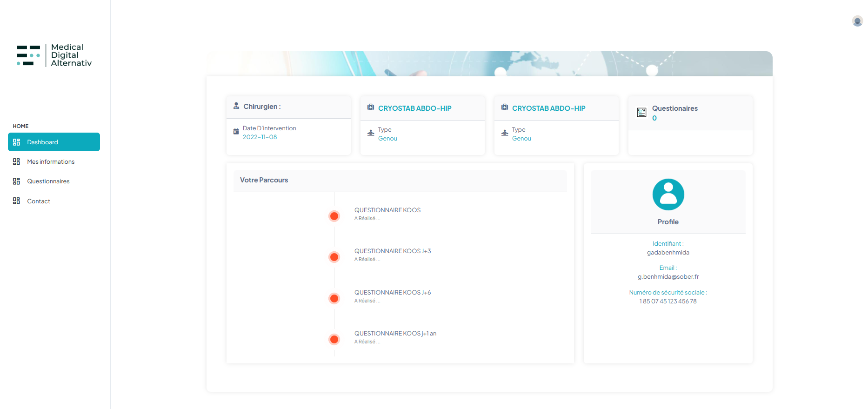Click the calendar icon beside Date D'intervention
This screenshot has height=409, width=868.
236,132
